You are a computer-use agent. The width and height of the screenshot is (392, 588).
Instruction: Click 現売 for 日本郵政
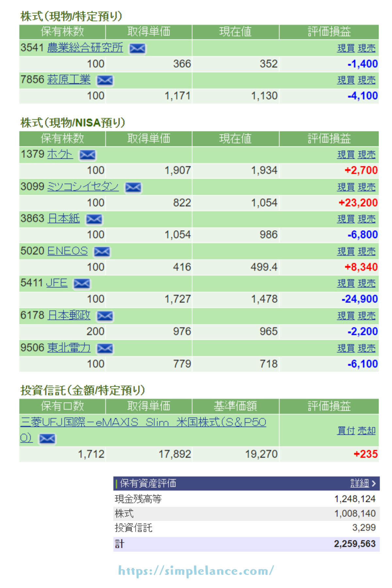(367, 316)
